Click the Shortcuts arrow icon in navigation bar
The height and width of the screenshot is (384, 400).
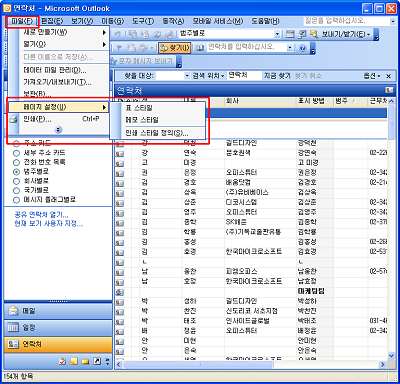pyautogui.click(x=97, y=361)
